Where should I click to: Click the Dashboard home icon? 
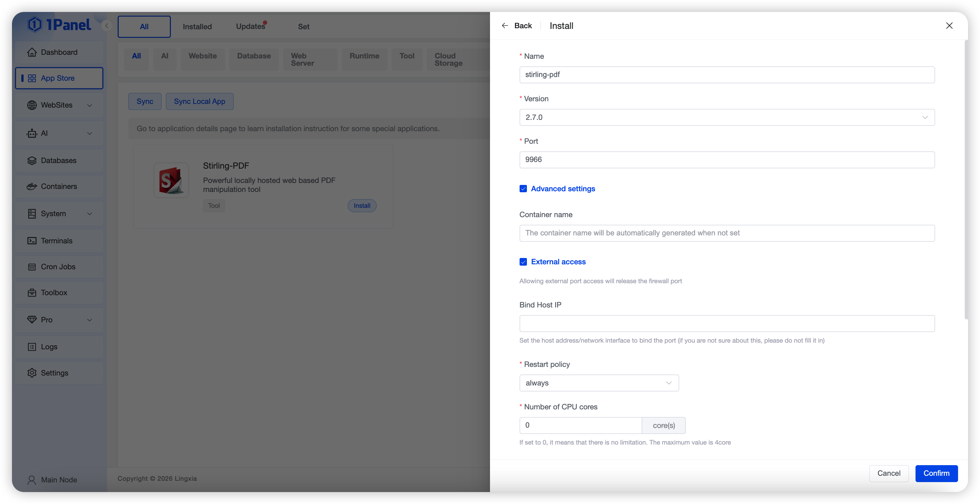coord(32,52)
